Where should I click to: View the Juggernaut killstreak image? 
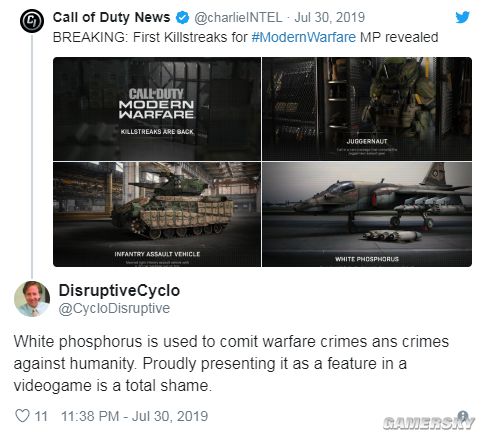(x=367, y=109)
